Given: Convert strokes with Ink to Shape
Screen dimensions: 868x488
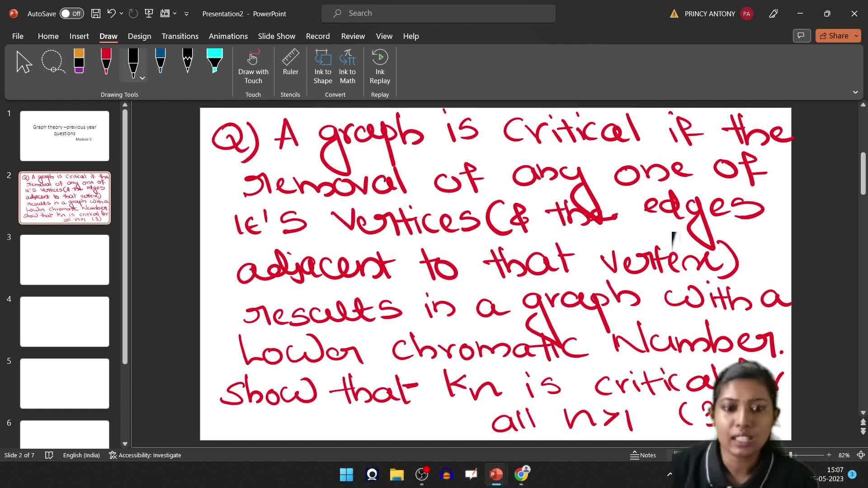Looking at the screenshot, I should [x=323, y=67].
